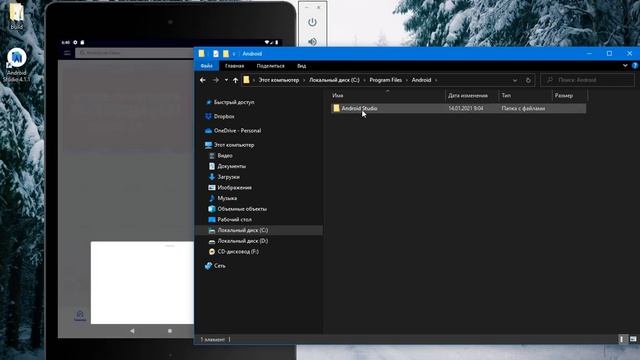Screen dimensions: 640x360
Task: Sort by Тип column header
Action: point(525,96)
